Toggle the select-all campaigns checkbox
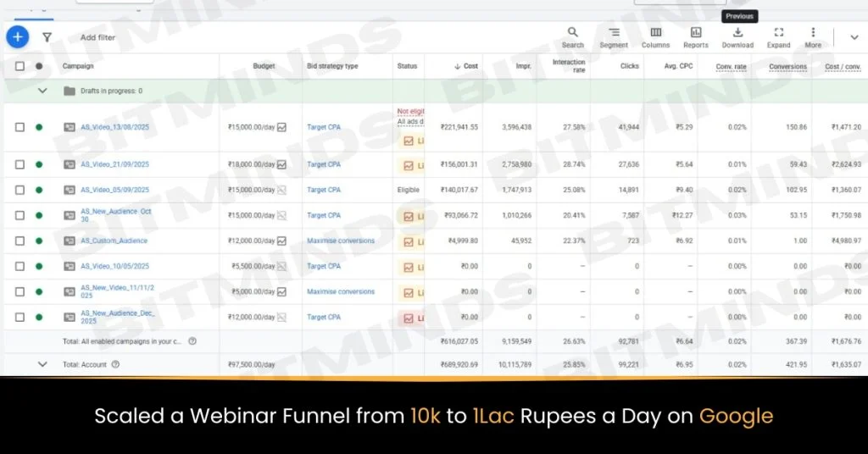 [20, 66]
